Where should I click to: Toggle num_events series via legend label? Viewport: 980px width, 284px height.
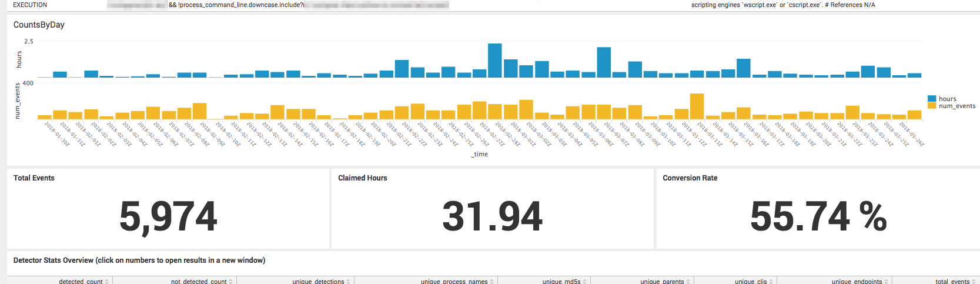pos(956,106)
